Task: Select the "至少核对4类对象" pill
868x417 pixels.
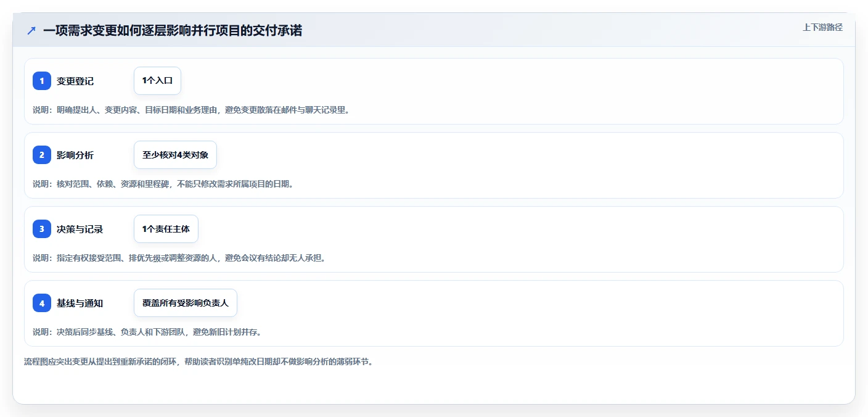Action: tap(175, 155)
